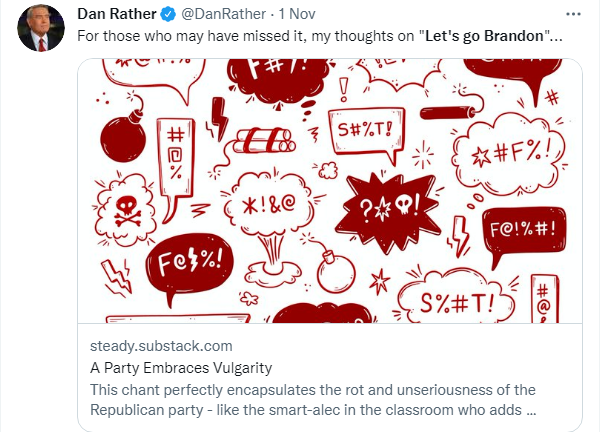Click the blue verified badge

click(x=168, y=15)
